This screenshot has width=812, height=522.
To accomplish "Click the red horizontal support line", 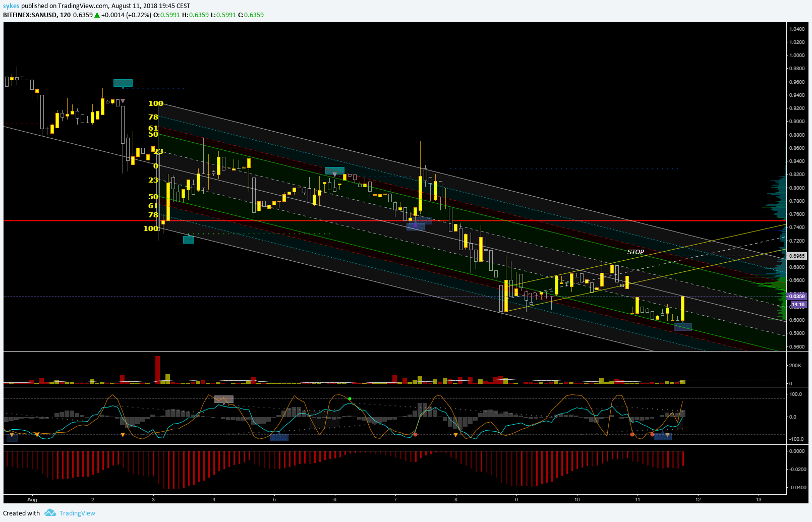I will [394, 221].
